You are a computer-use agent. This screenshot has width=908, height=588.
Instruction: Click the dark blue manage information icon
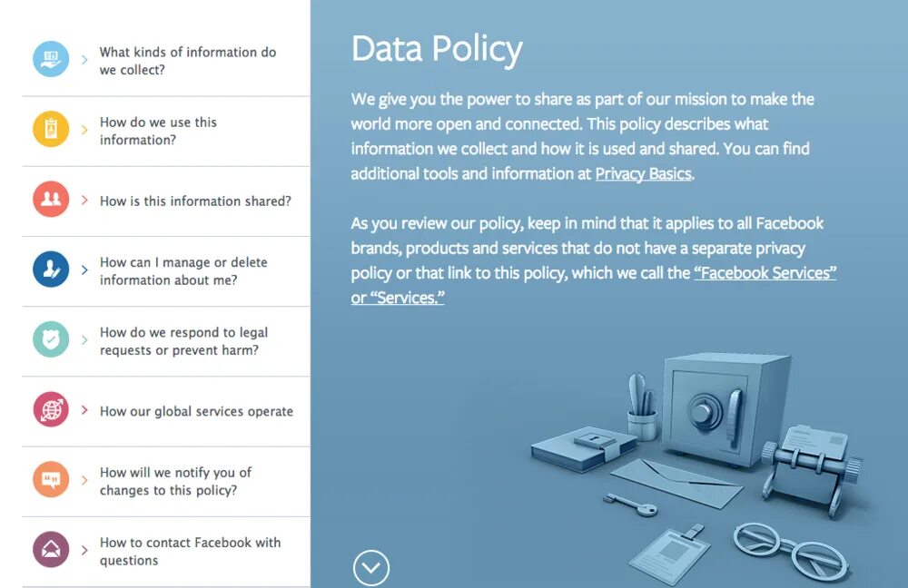click(x=51, y=270)
